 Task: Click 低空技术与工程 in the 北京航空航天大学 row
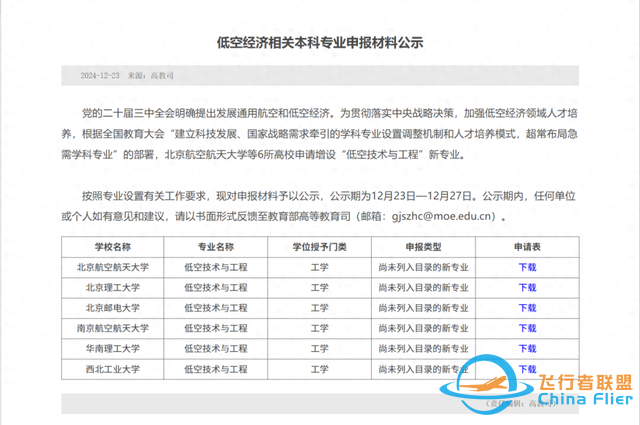[x=216, y=267]
